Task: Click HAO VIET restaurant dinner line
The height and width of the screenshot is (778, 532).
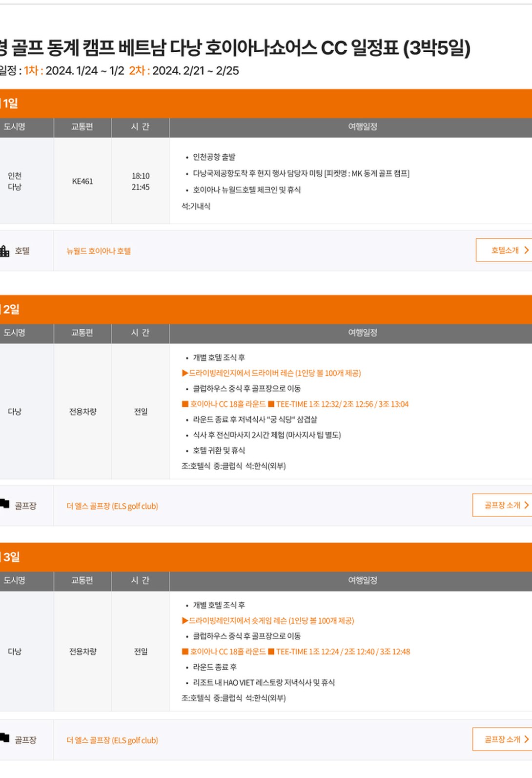Action: (x=264, y=682)
